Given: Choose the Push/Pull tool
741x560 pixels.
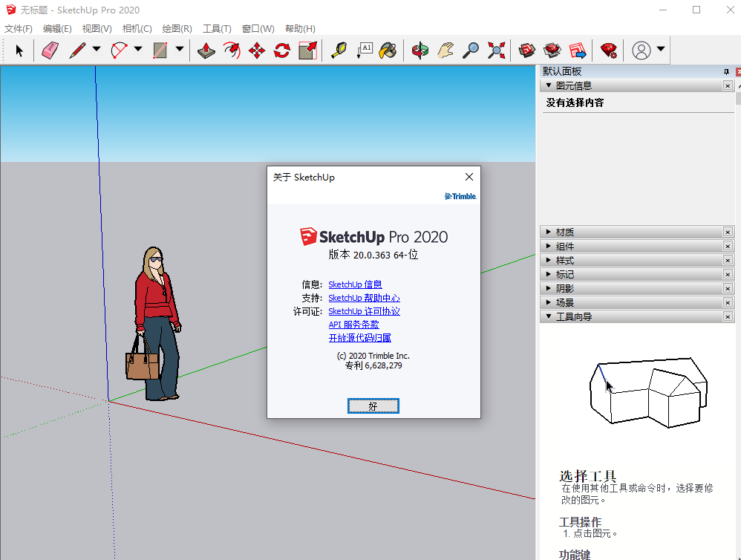Looking at the screenshot, I should pos(206,51).
